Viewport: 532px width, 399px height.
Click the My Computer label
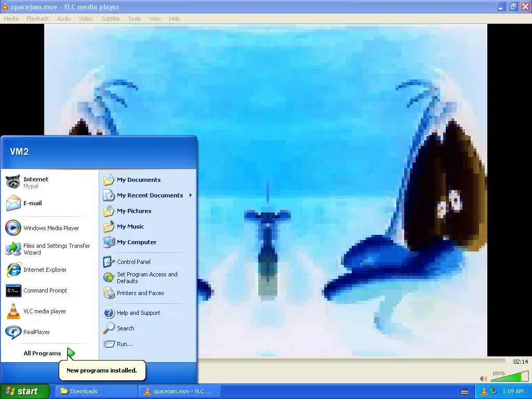tap(137, 242)
